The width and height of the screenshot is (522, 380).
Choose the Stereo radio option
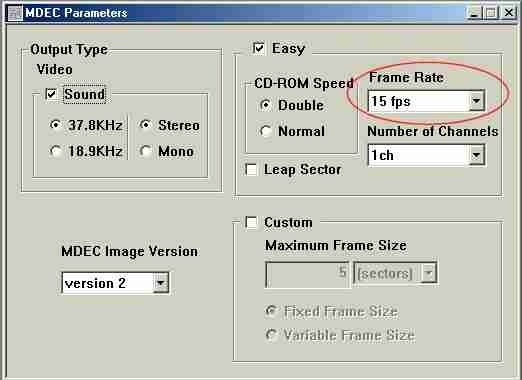(x=146, y=125)
